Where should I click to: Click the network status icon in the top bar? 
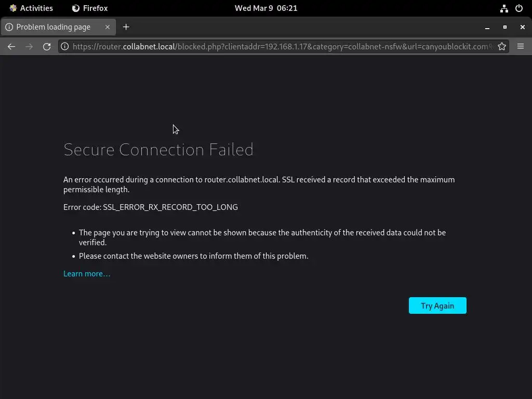click(504, 8)
